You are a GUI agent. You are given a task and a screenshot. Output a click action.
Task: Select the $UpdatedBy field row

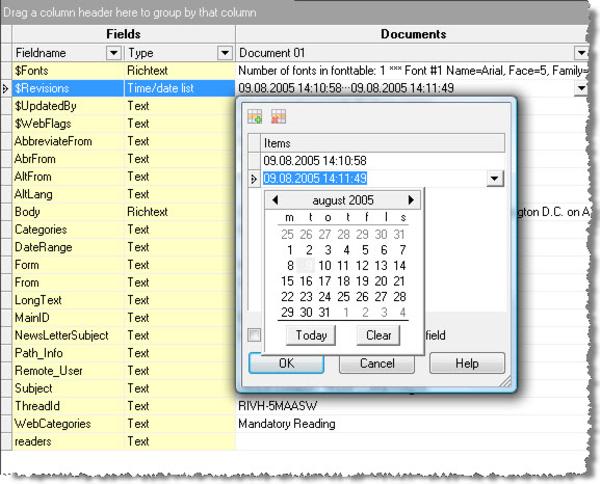click(x=67, y=106)
